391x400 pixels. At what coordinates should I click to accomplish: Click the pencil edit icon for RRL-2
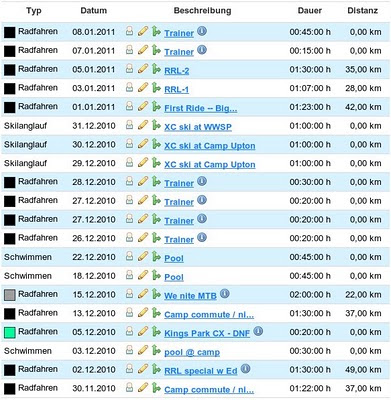[x=143, y=69]
